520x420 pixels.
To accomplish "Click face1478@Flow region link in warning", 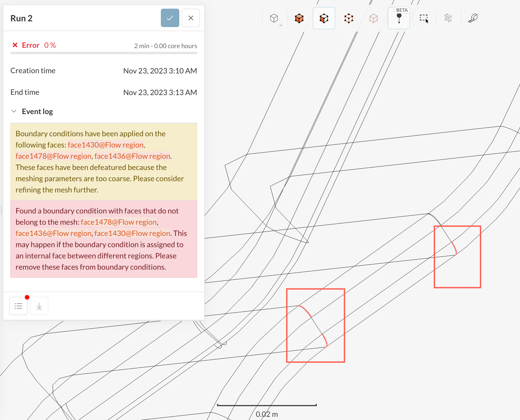I will point(53,156).
